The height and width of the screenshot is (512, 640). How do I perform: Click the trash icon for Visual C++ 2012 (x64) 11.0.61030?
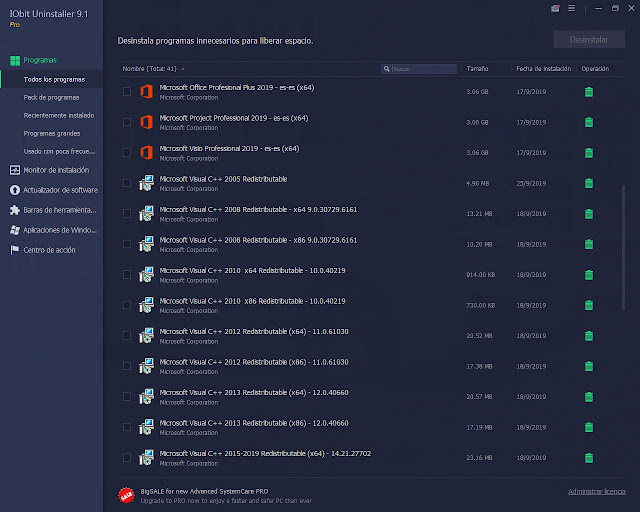pos(589,336)
